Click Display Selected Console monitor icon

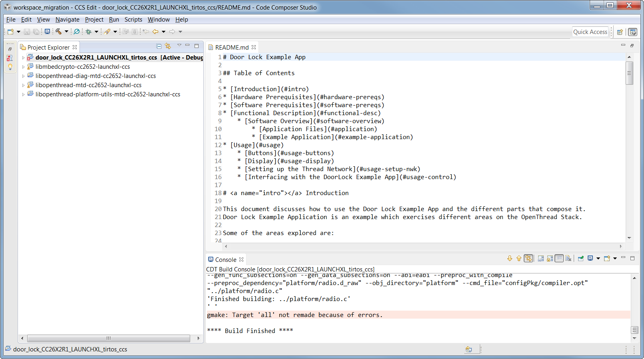(x=590, y=258)
